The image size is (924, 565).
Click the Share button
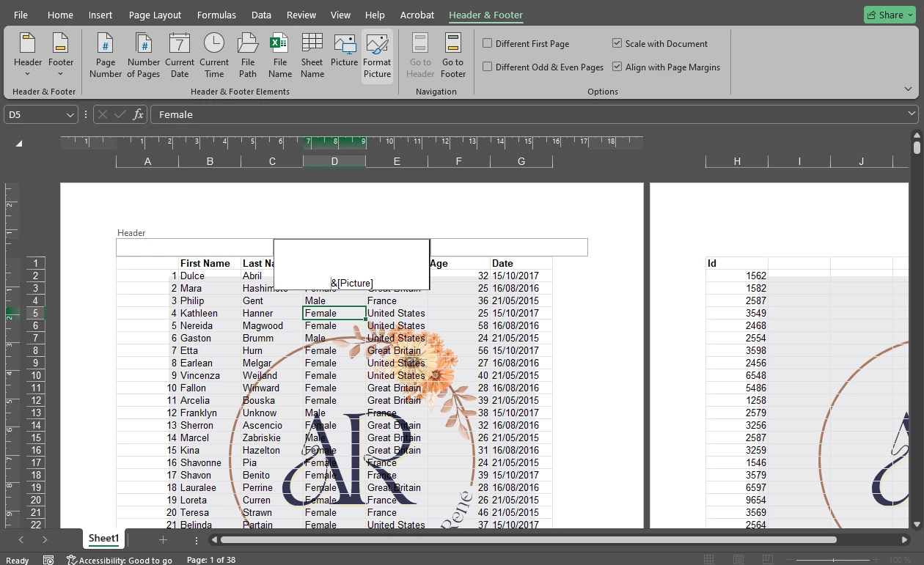(x=890, y=15)
